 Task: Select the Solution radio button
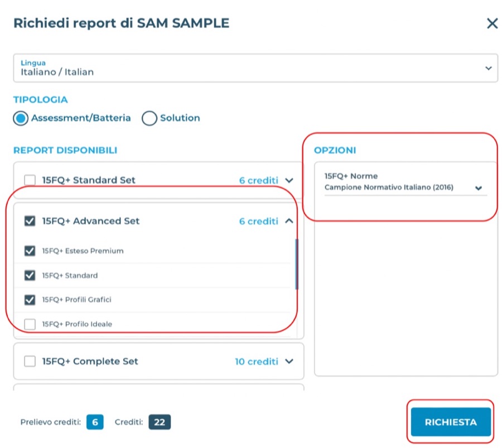(x=149, y=118)
